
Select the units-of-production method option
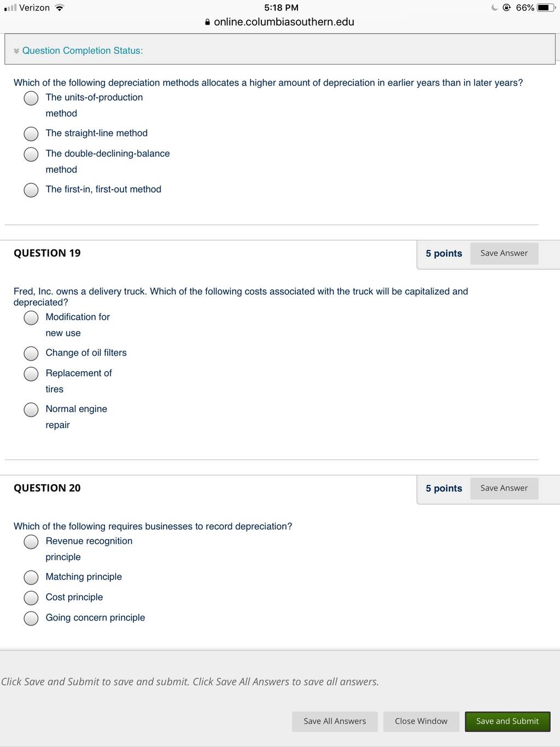[x=31, y=99]
